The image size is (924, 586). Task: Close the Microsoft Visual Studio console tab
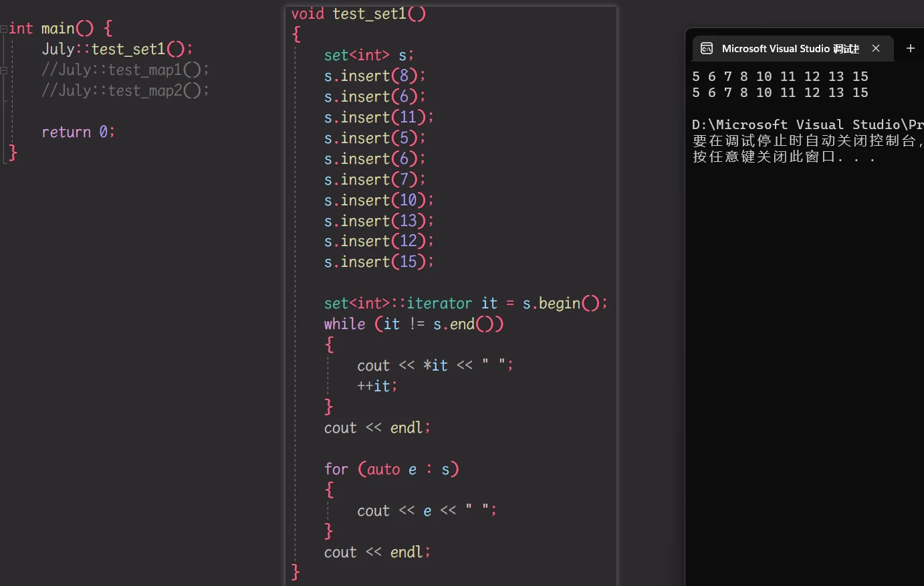point(876,49)
